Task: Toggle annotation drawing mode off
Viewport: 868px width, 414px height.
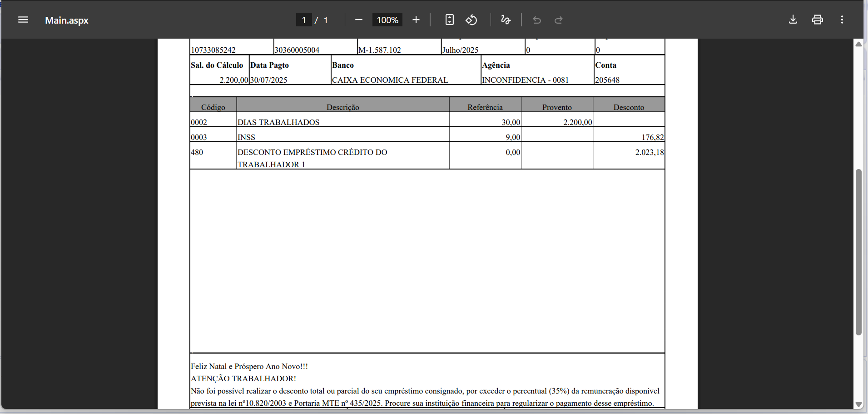Action: [506, 20]
